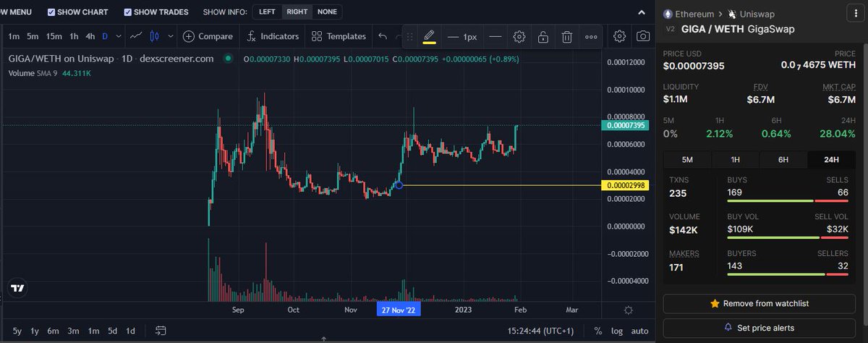Click Set price alerts button

click(760, 327)
